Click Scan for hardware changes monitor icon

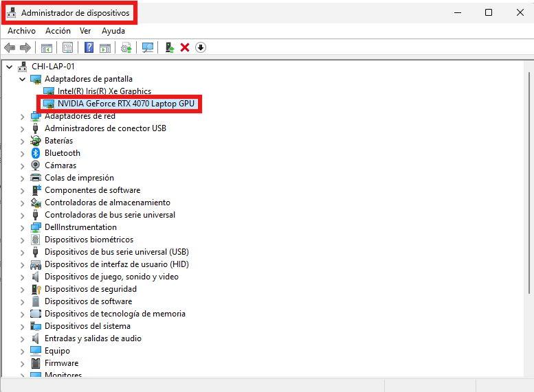(147, 47)
